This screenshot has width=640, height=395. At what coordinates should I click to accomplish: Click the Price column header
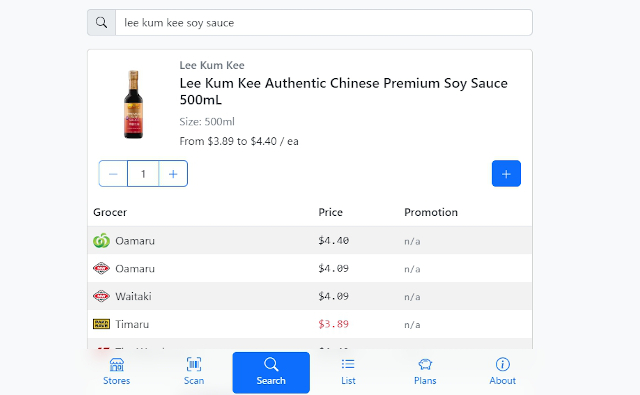330,212
